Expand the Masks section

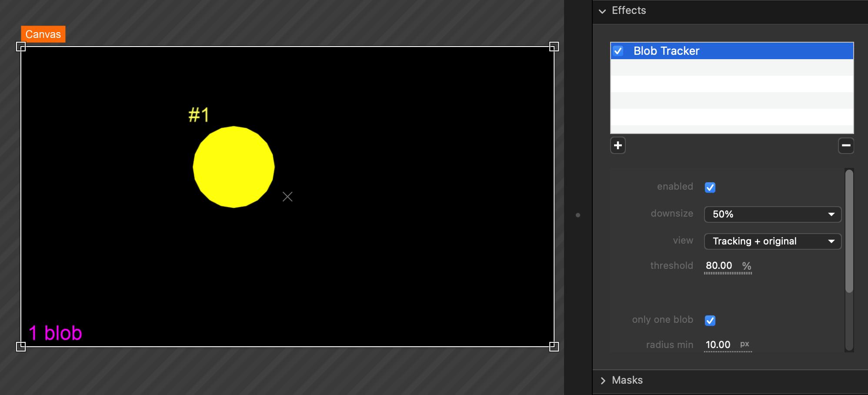(603, 381)
